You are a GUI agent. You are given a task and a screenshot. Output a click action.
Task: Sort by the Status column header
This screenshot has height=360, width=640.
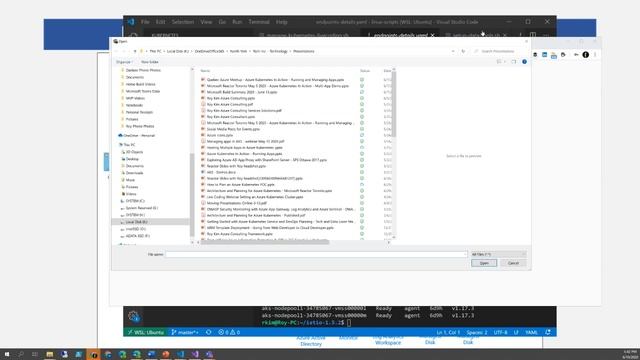point(365,71)
